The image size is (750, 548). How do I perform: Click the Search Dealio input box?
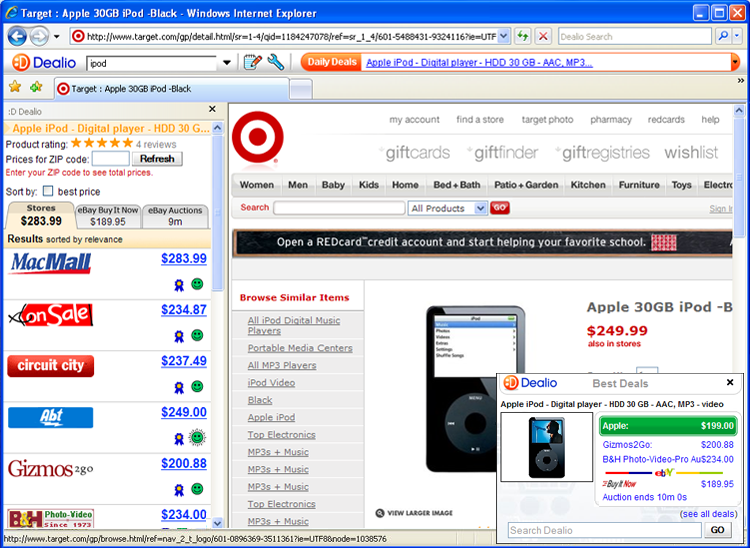click(x=605, y=530)
